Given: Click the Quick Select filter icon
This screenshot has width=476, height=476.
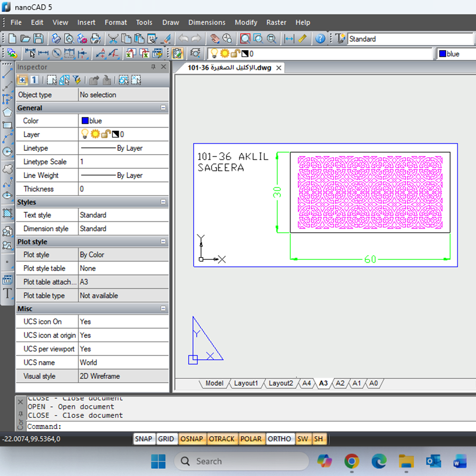Looking at the screenshot, I should (76, 80).
